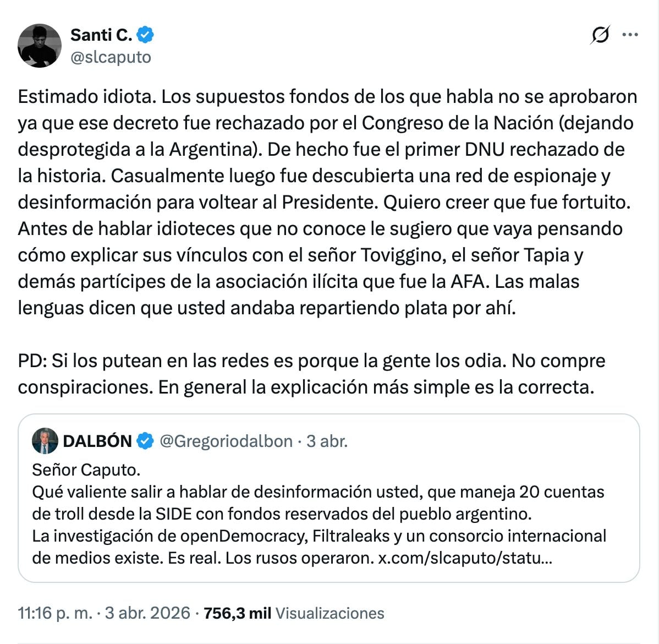Click Santi C.'s blue verified badge
The width and height of the screenshot is (659, 644).
145,35
